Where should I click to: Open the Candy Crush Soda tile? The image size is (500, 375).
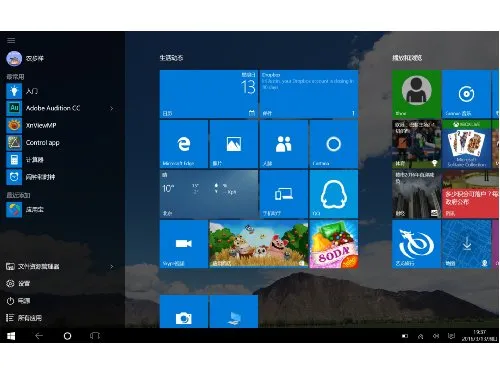click(334, 244)
